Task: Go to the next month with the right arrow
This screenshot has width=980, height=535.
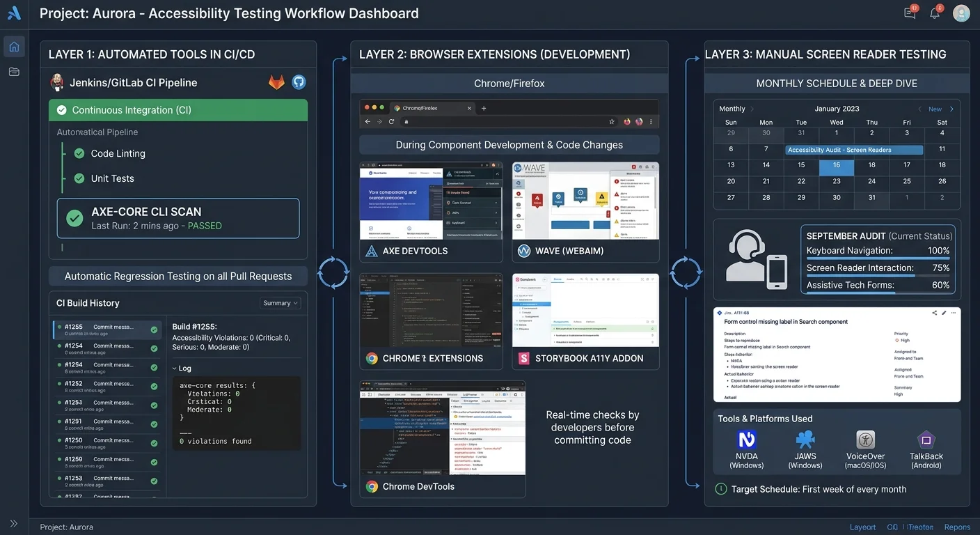Action: click(x=951, y=109)
